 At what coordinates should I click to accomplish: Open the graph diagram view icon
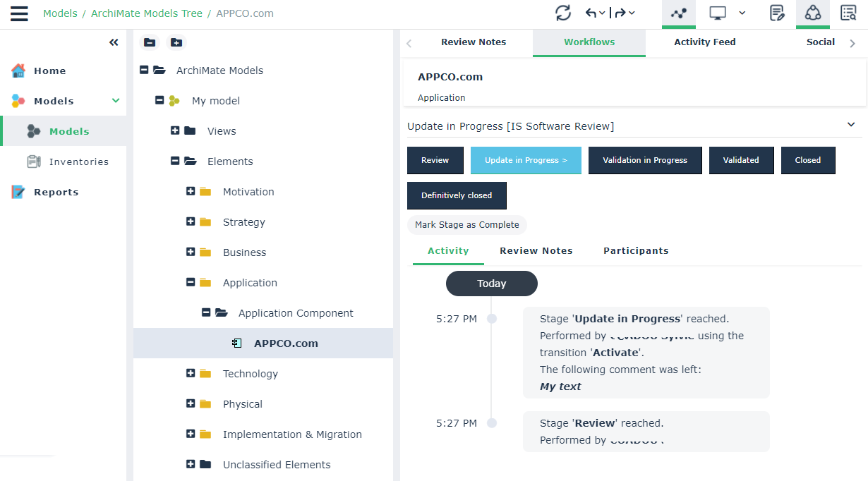[678, 13]
